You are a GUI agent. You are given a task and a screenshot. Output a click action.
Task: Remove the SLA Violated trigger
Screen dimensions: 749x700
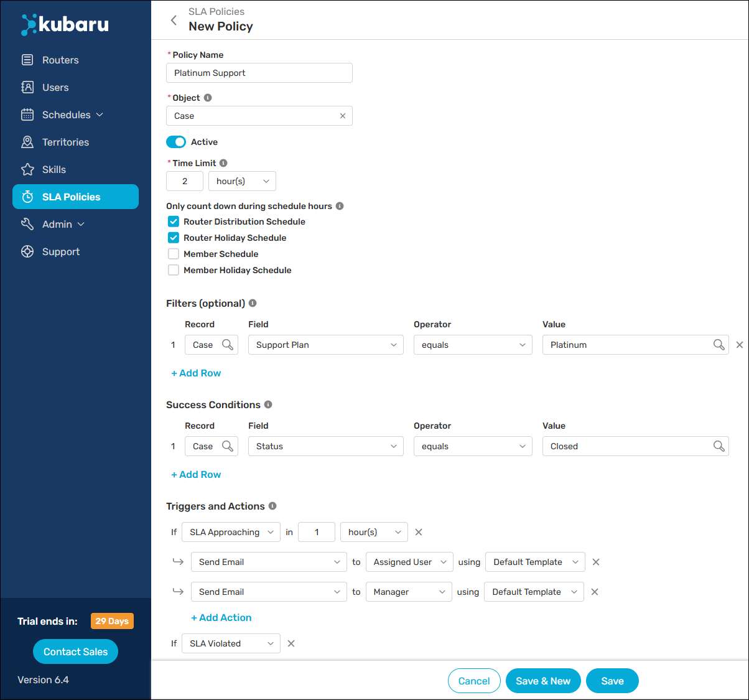(291, 643)
